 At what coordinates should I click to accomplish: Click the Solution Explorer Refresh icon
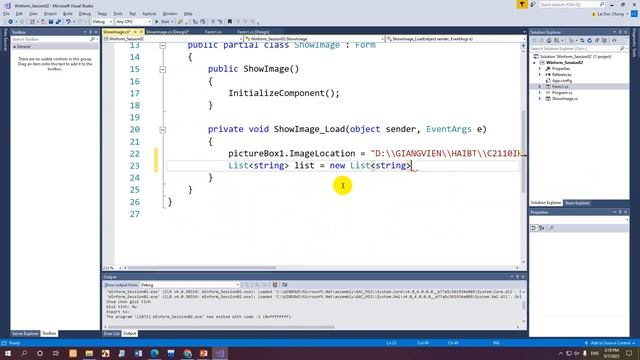[589, 40]
